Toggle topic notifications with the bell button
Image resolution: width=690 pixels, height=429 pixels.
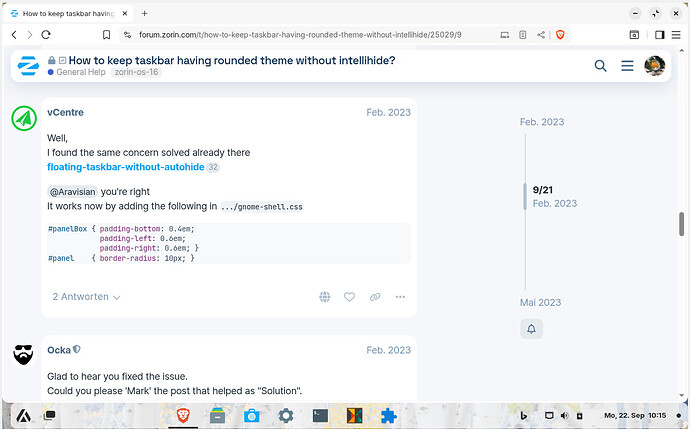[532, 328]
